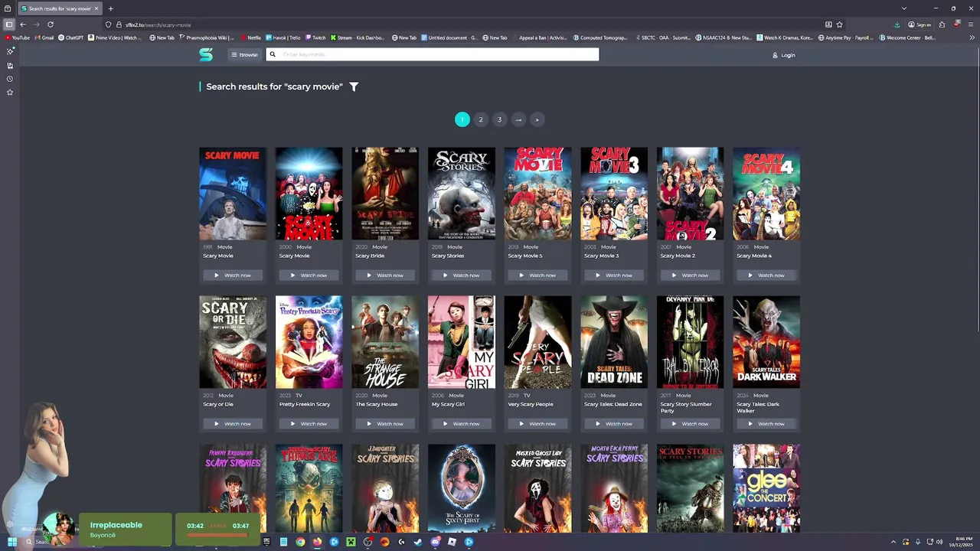Open the Gmail bookmark

coord(44,37)
